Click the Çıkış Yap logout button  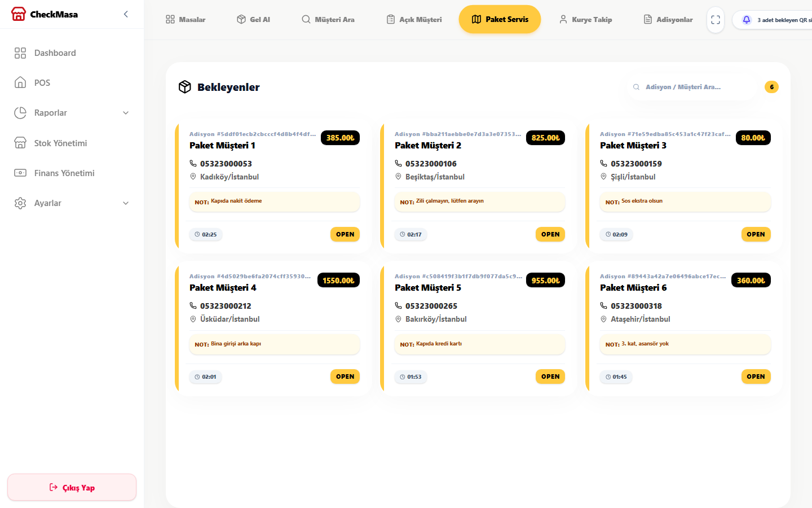(72, 487)
